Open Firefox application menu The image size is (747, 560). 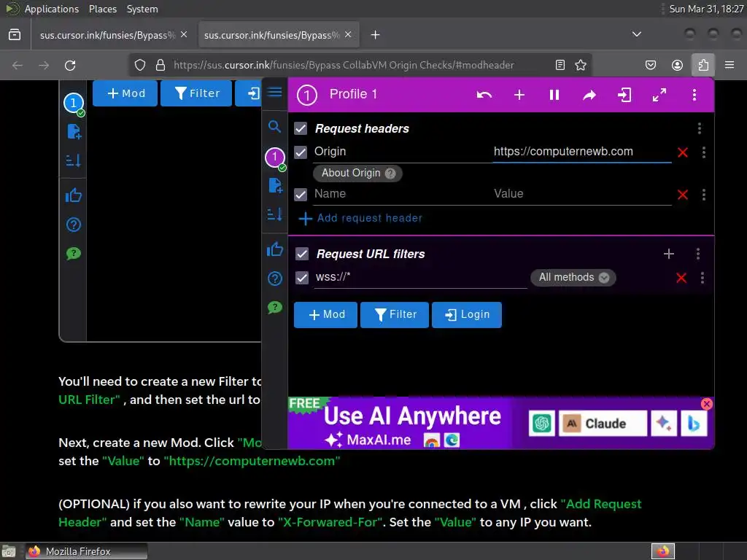729,65
